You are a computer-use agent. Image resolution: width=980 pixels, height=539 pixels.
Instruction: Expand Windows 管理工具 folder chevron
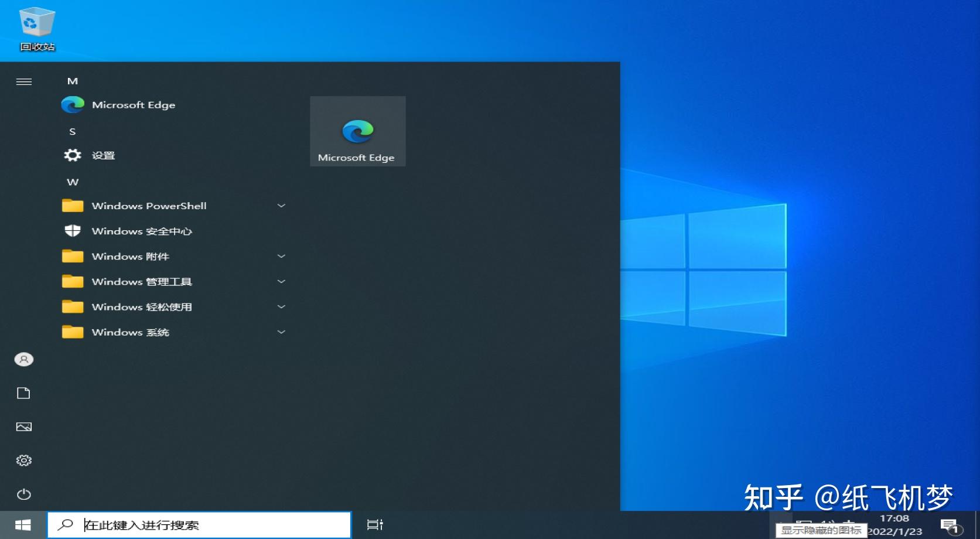[x=281, y=281]
